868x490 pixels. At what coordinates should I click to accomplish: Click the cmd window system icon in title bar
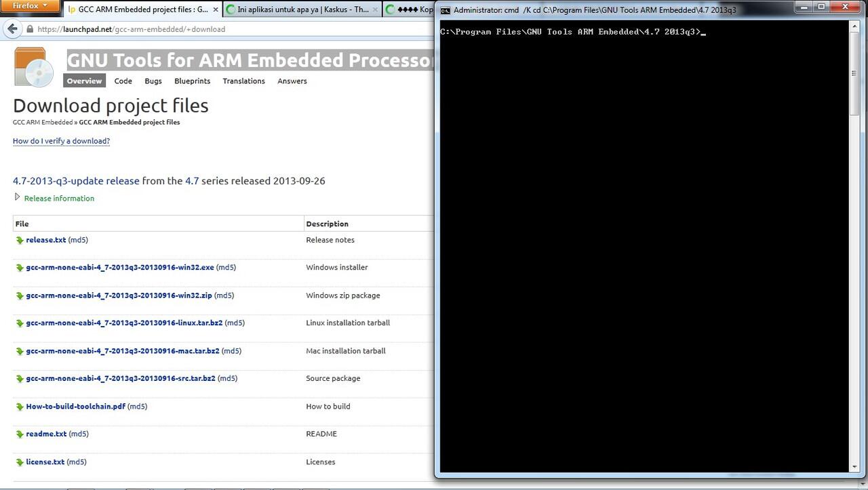point(445,10)
